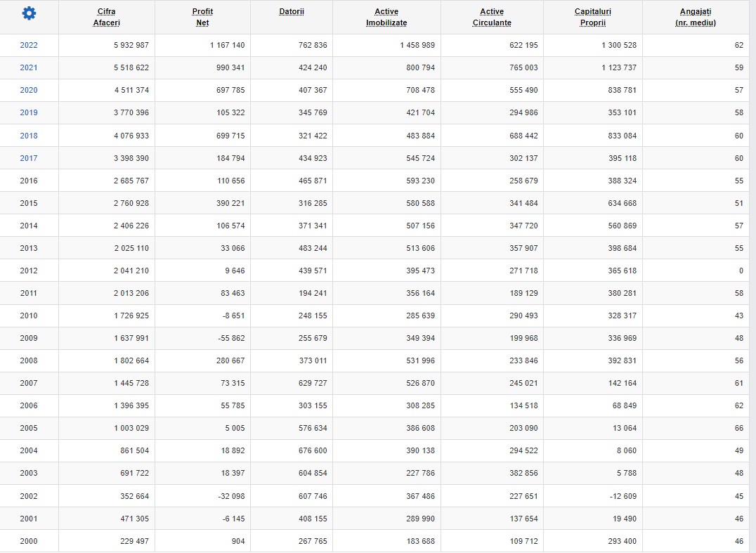
Task: Click the 2016 row year cell
Action: click(29, 181)
